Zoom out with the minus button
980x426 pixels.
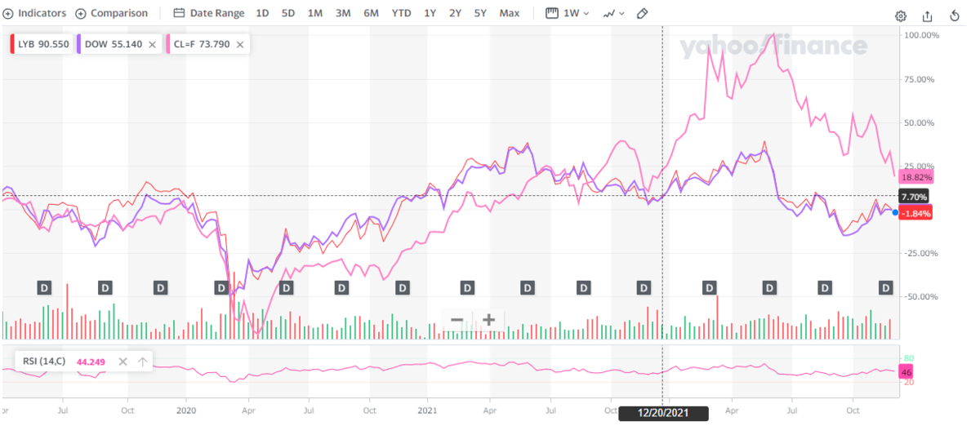pyautogui.click(x=457, y=320)
